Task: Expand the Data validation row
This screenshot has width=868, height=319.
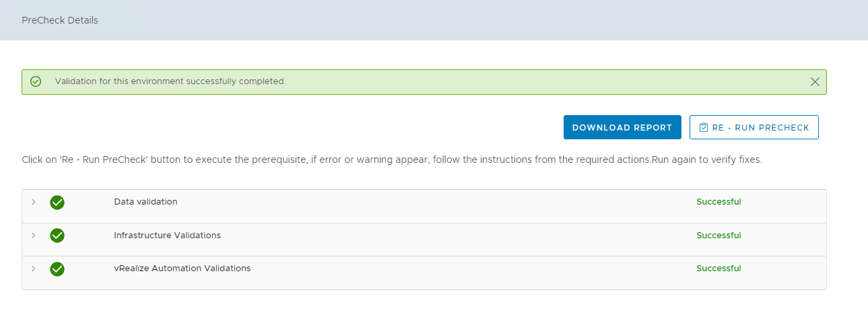Action: coord(34,202)
